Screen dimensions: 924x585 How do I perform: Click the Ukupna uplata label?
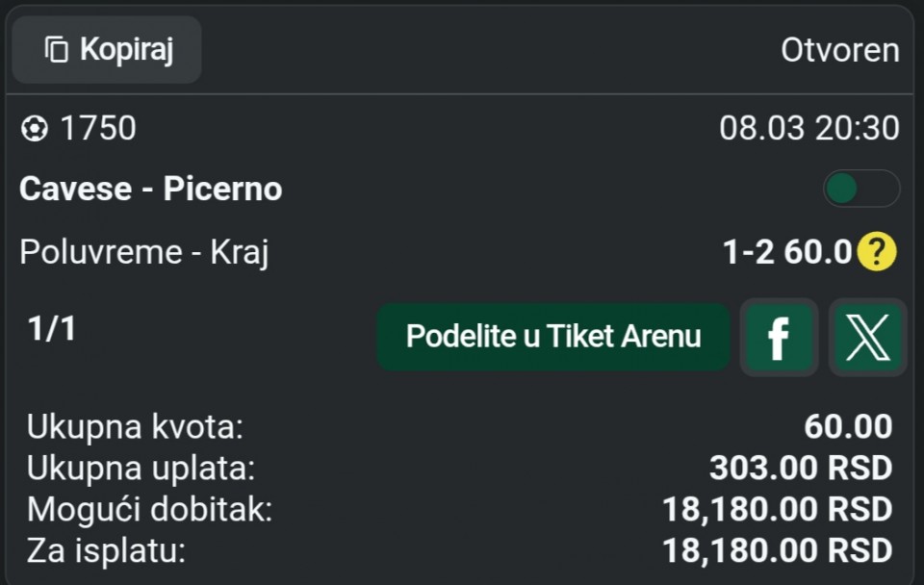pyautogui.click(x=141, y=469)
